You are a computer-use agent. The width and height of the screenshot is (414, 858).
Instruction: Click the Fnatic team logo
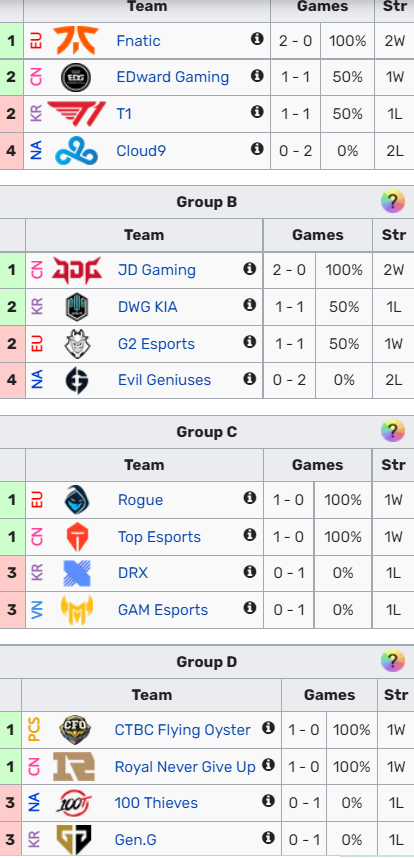click(76, 40)
